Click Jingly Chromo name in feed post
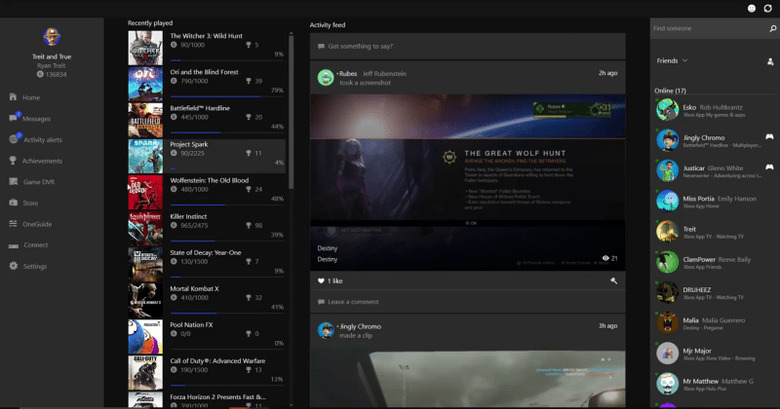780x409 pixels. tap(360, 326)
